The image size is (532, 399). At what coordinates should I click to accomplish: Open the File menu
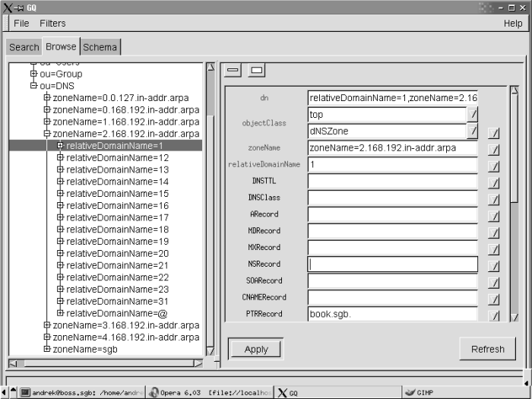click(x=21, y=24)
